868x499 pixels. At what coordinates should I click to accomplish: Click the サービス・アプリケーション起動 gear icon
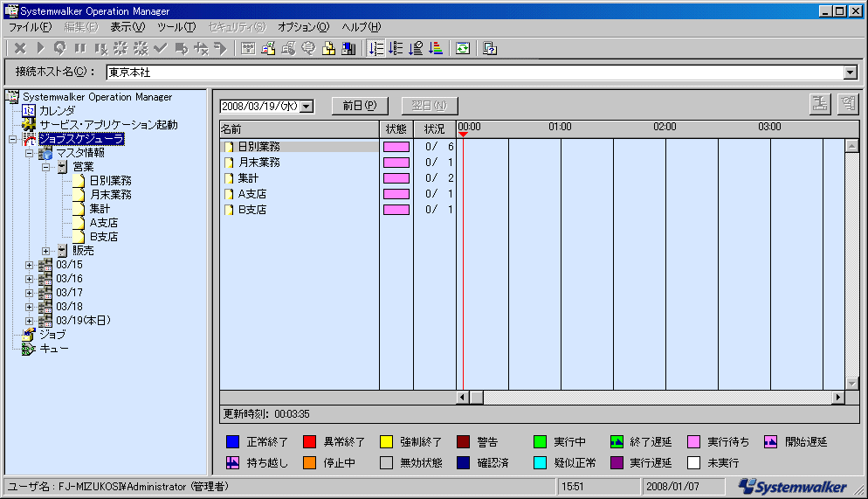click(x=29, y=125)
